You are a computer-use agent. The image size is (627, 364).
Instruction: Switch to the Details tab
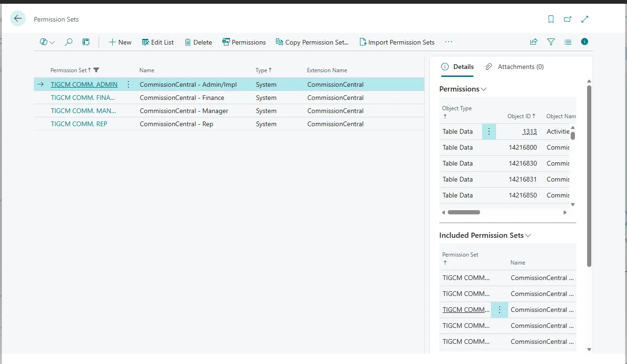click(458, 67)
